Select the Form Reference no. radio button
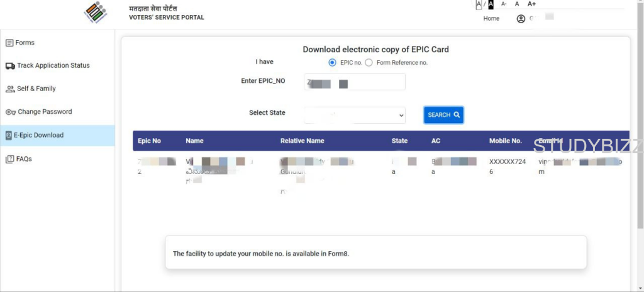 [369, 63]
